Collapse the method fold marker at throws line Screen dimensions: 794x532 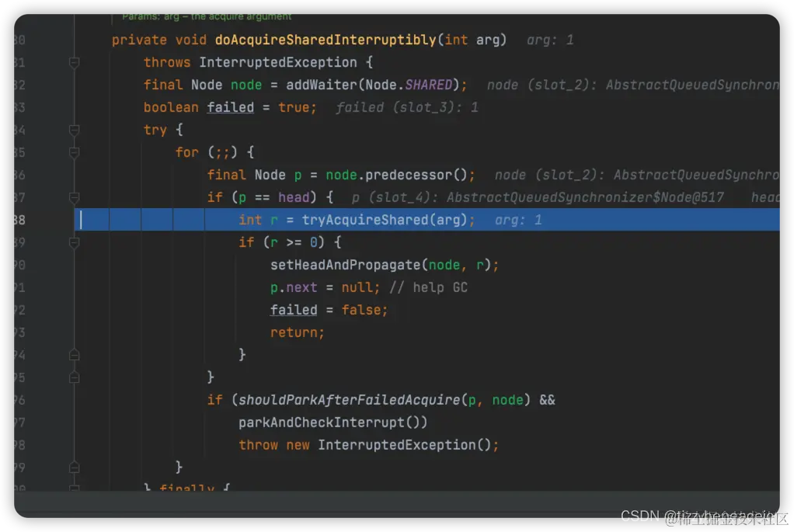click(x=74, y=62)
